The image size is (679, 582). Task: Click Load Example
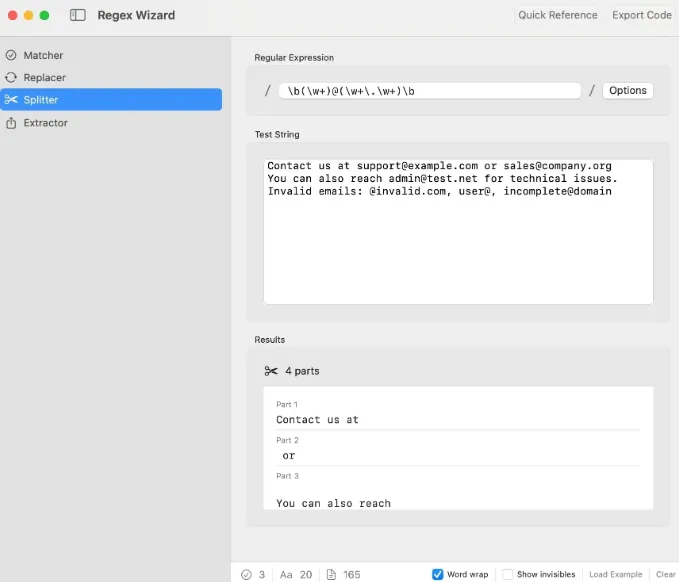point(615,575)
